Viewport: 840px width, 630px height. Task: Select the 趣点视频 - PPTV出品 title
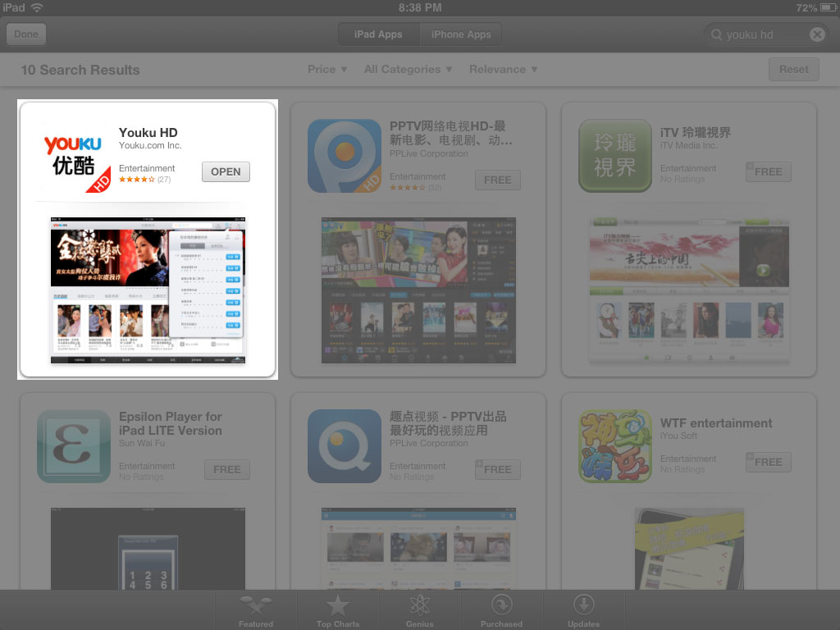point(448,423)
